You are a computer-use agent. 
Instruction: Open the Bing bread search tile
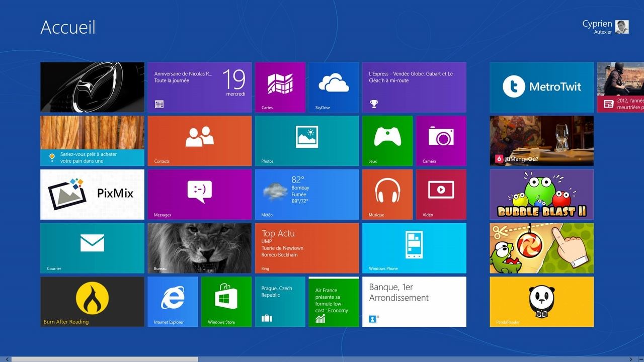(92, 141)
